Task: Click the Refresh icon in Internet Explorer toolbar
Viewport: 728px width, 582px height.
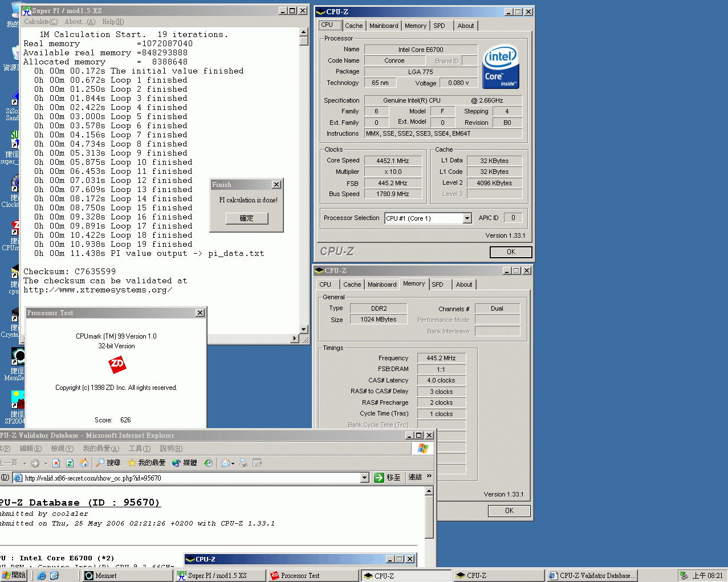Action: tap(70, 463)
